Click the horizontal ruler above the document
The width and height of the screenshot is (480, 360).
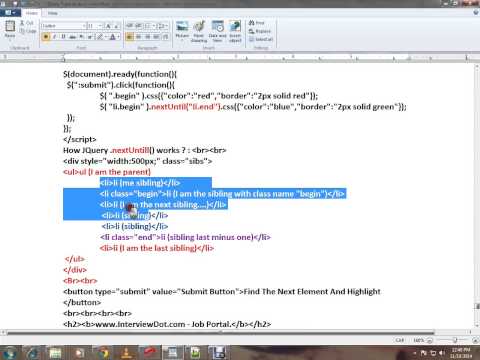point(237,58)
